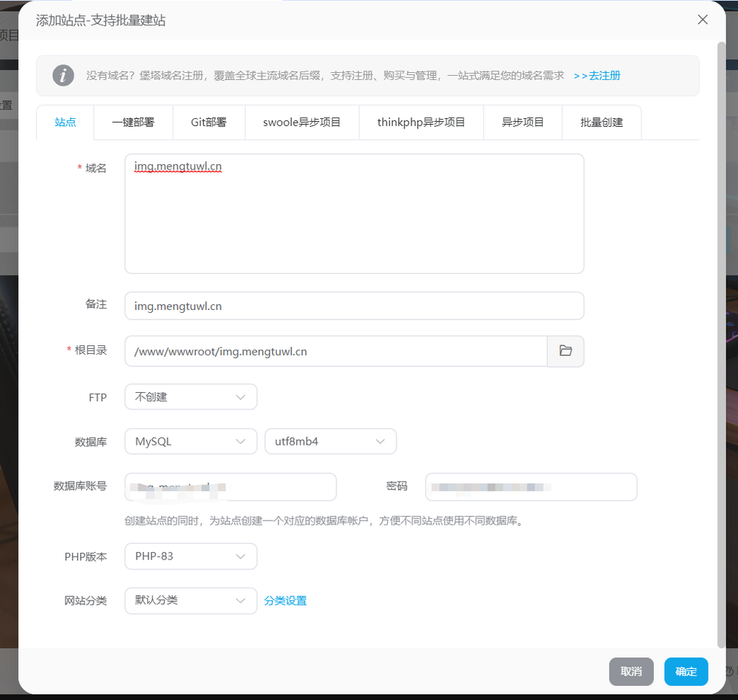Screen dimensions: 738x700
Task: Open the 异步项目 tab
Action: pyautogui.click(x=523, y=123)
